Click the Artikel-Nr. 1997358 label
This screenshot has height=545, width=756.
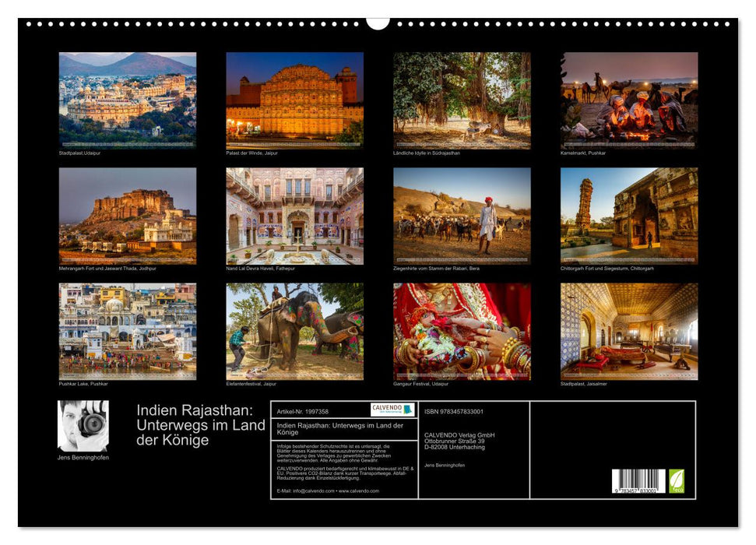(x=302, y=410)
